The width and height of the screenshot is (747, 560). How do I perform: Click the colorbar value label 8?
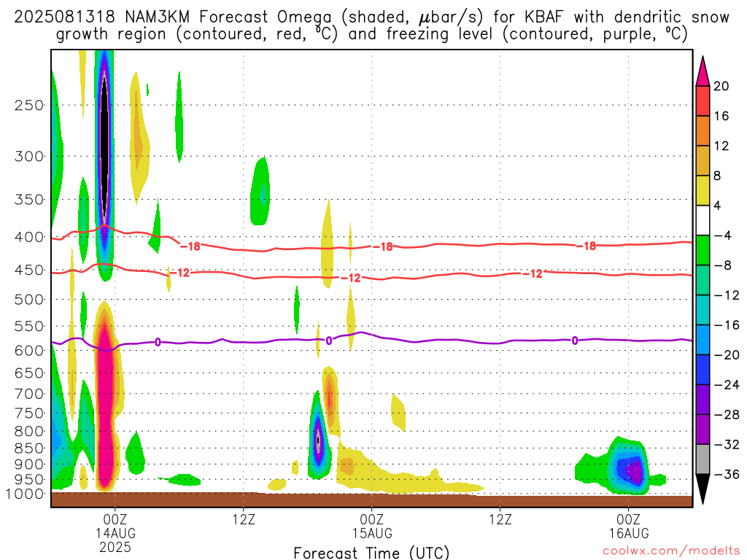tap(718, 176)
